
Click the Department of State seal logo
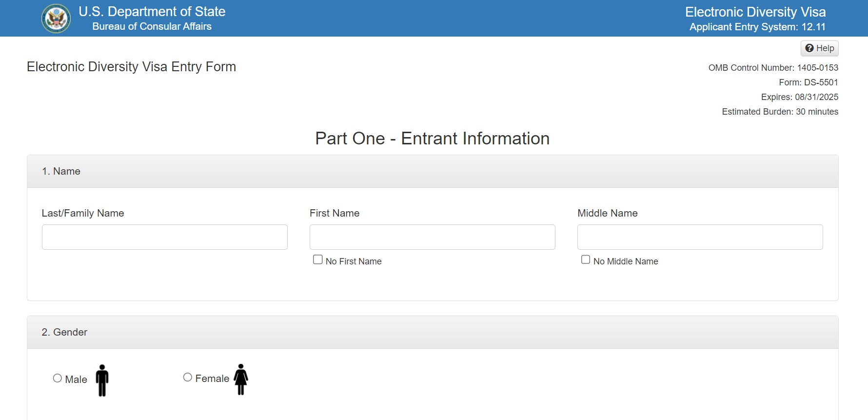(56, 19)
